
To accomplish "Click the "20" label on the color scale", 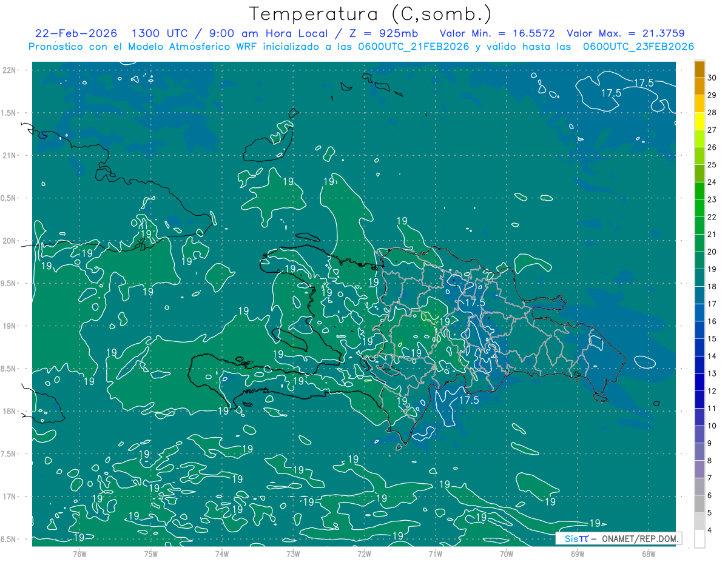I will tap(712, 251).
